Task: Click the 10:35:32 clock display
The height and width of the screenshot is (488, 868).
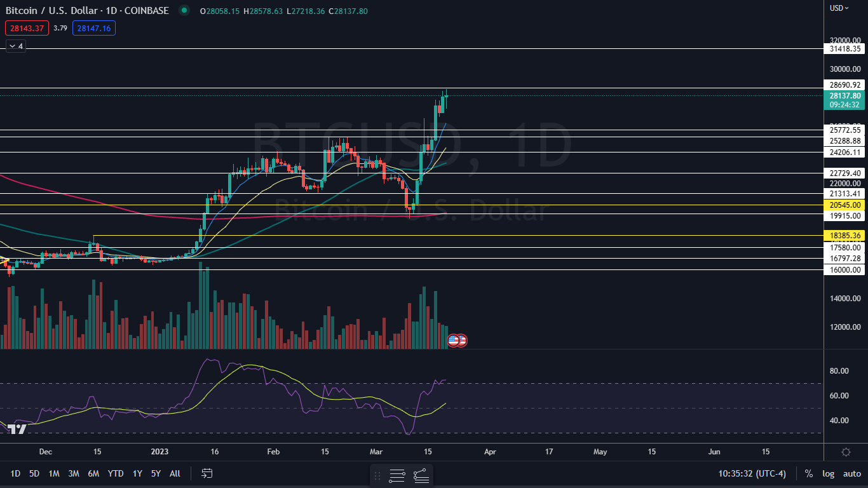Action: [736, 473]
